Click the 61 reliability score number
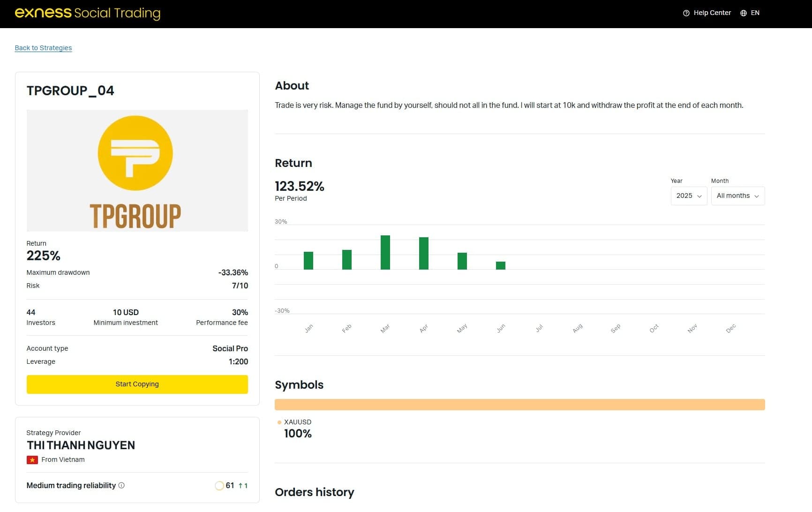 230,486
